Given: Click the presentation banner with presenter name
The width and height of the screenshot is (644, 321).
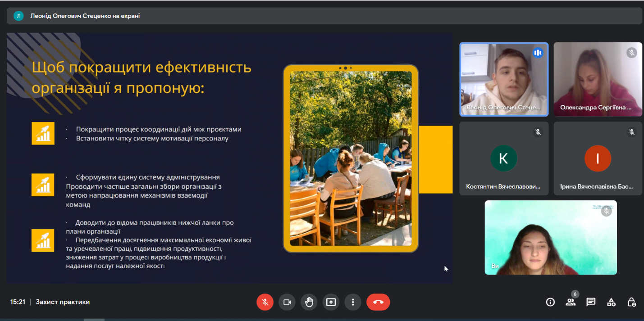Looking at the screenshot, I should 324,16.
